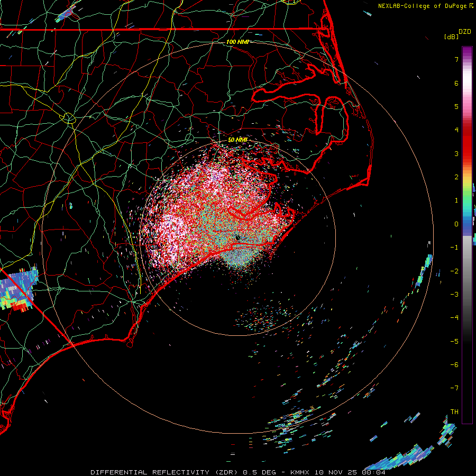Viewport: 476px width, 476px height.
Task: Click the 0.5 DEG elevation text in footer
Action: 260,472
